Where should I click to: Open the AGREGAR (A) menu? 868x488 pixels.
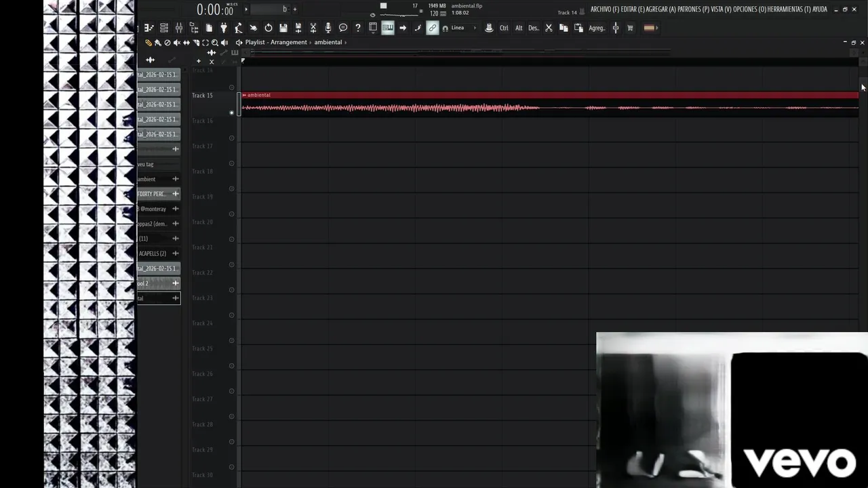tap(661, 9)
